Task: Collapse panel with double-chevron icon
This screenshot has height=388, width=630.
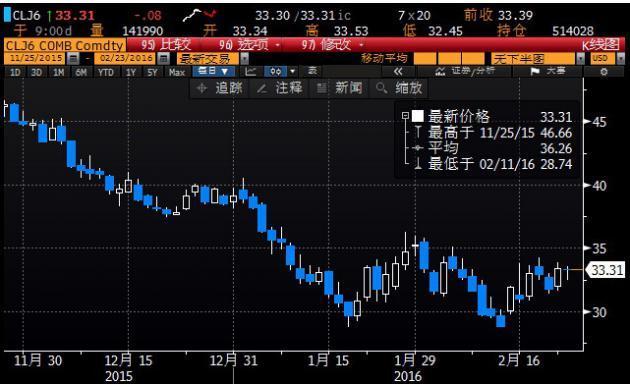Action: pyautogui.click(x=398, y=71)
